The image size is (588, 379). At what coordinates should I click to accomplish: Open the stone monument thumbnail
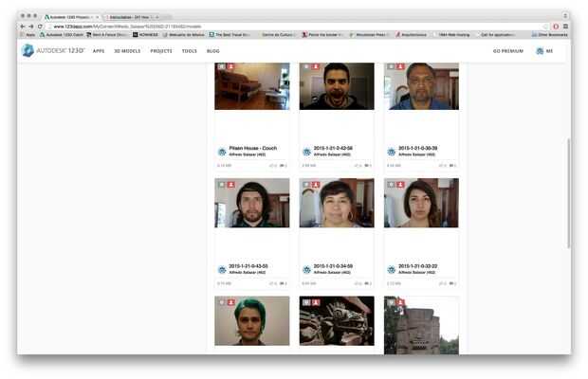tap(421, 325)
